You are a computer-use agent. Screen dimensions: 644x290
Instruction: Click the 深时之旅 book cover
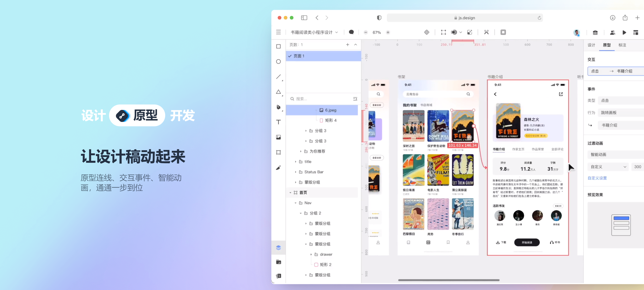click(413, 126)
